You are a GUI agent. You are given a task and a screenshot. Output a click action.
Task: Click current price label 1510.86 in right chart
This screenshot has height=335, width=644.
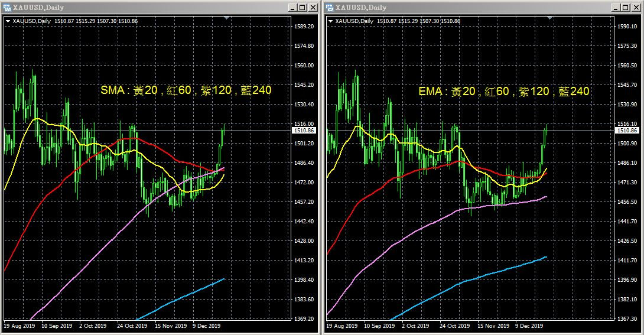[x=627, y=130]
